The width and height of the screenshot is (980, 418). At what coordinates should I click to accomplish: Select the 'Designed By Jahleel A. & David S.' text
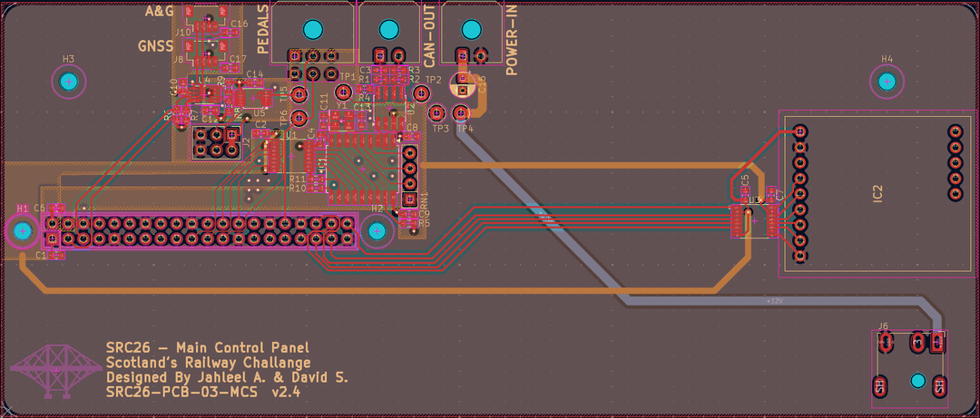(x=227, y=378)
